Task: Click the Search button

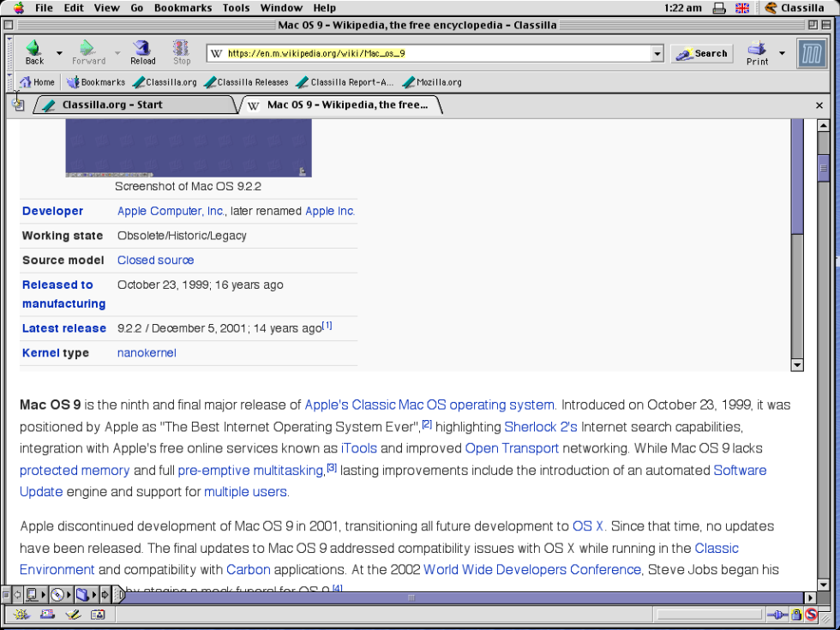Action: click(702, 53)
